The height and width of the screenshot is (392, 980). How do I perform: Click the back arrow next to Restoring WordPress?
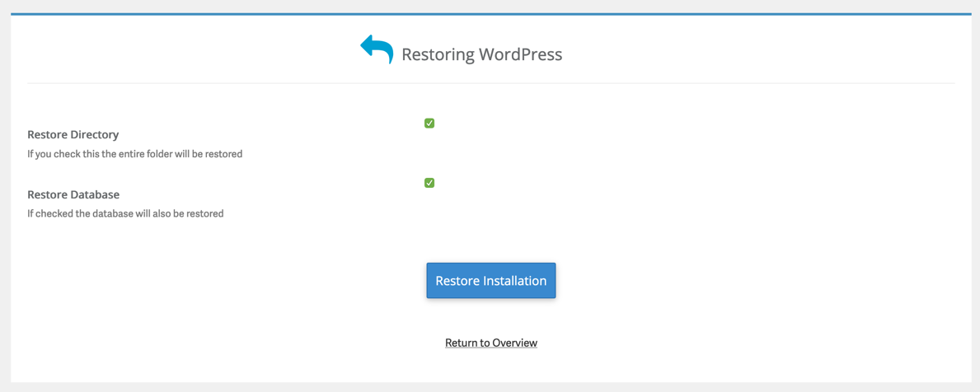pos(377,49)
